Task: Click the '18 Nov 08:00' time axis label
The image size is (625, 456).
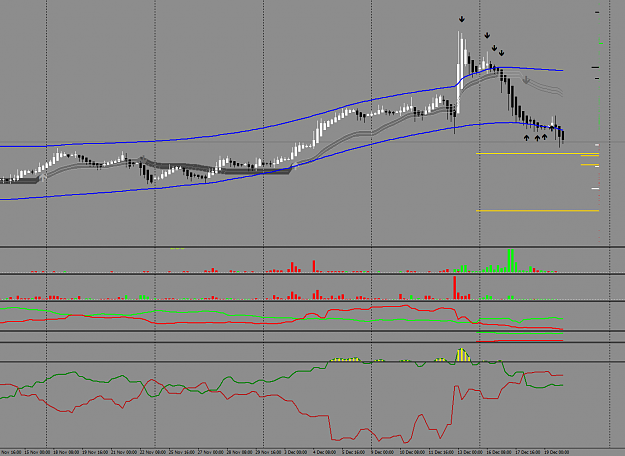Action: 66,452
